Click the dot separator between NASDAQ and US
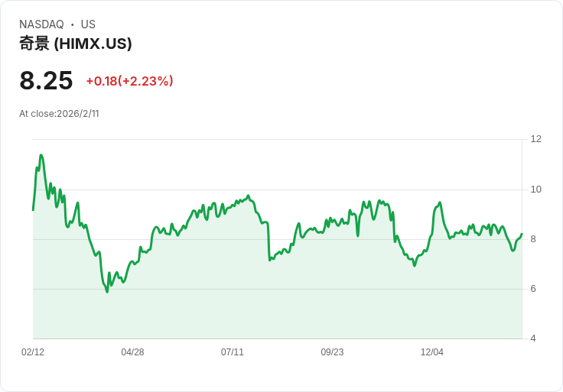Viewport: 563px width, 392px height. (73, 24)
